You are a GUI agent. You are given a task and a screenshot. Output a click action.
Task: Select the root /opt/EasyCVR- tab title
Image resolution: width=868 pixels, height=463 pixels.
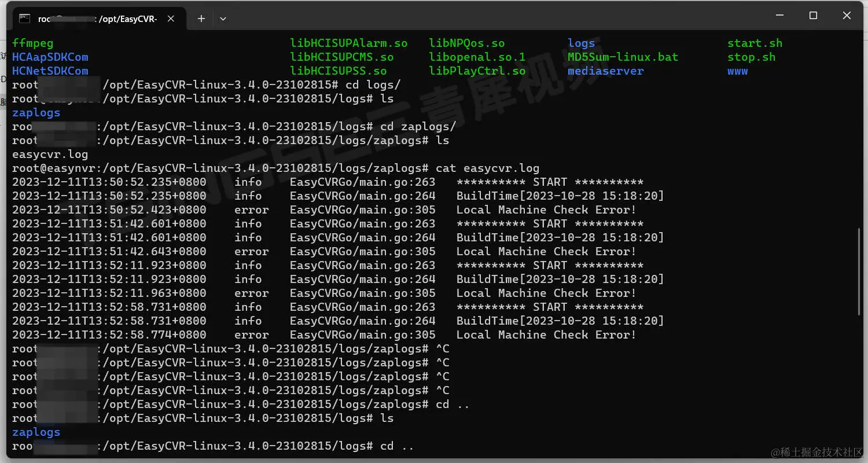[97, 19]
